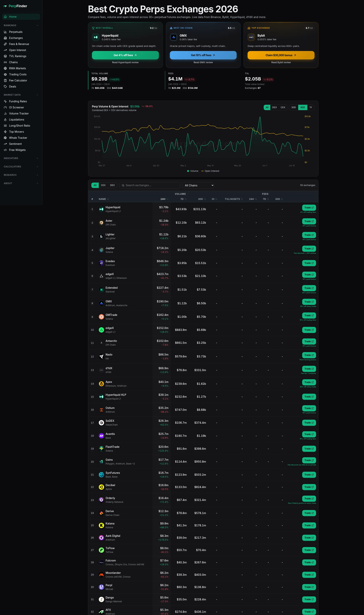Screen dimensions: 364x615
Task: Click the Apex logo in row 14
Action: click(x=101, y=384)
